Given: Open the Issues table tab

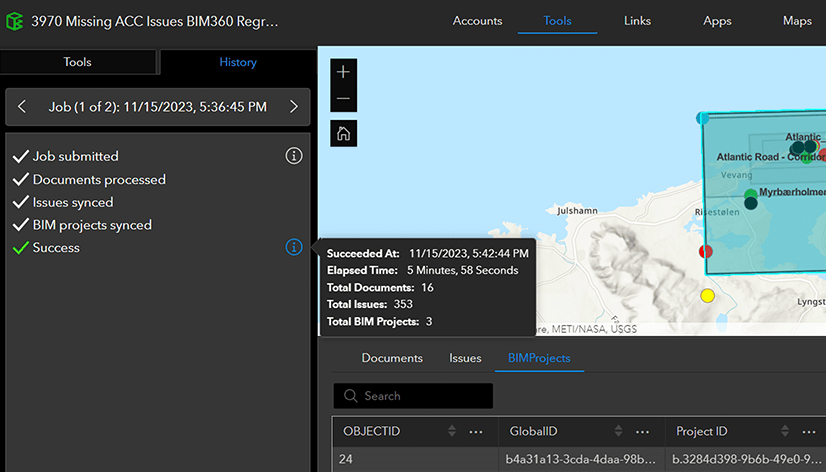Looking at the screenshot, I should [465, 358].
